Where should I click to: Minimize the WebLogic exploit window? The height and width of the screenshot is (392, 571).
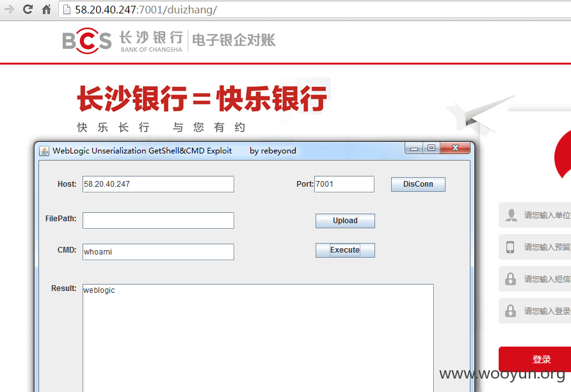[414, 148]
